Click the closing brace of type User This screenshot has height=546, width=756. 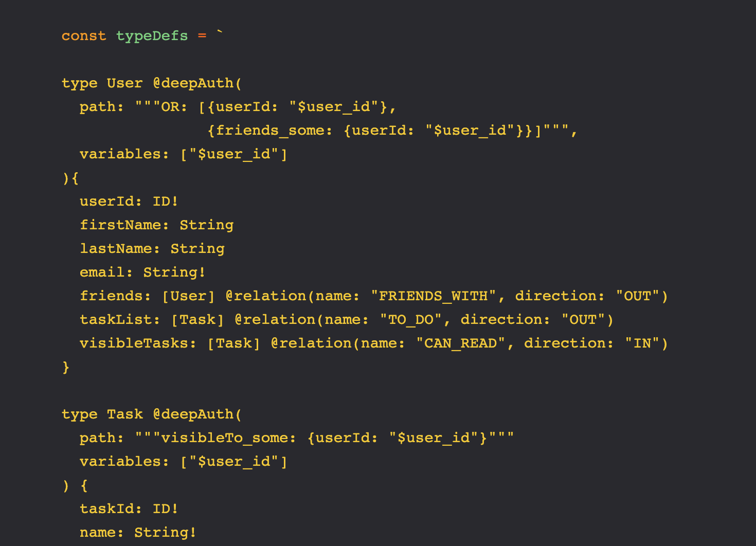(66, 367)
